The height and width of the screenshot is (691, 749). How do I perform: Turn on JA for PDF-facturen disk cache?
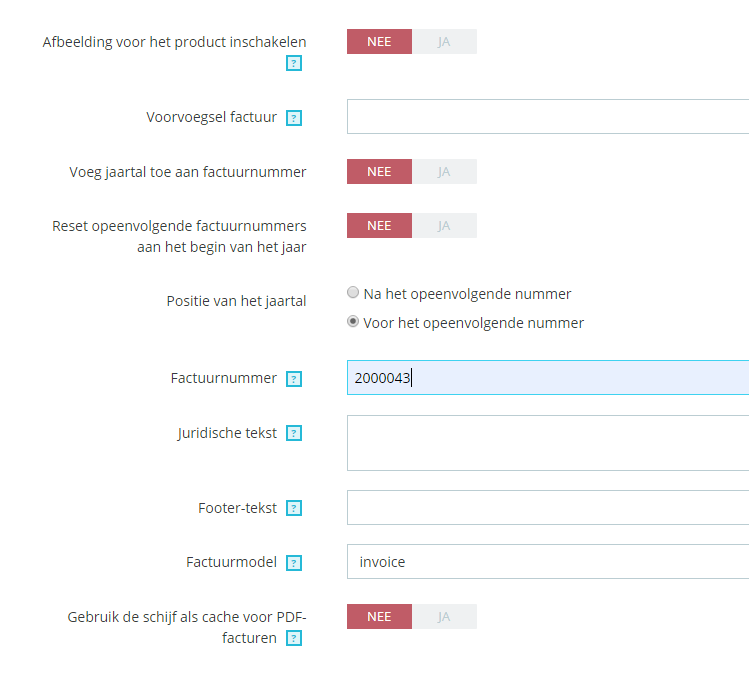tap(444, 617)
